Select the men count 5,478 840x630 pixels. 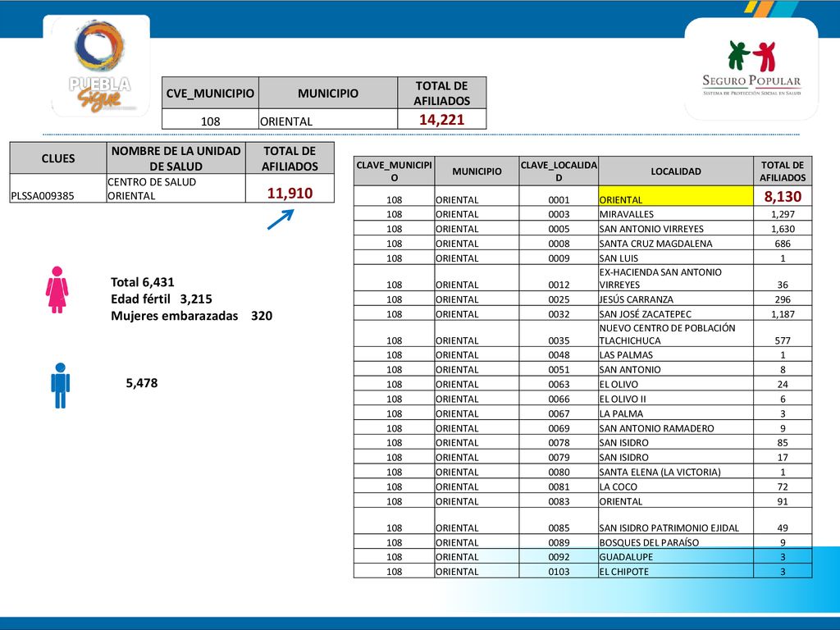coord(141,383)
